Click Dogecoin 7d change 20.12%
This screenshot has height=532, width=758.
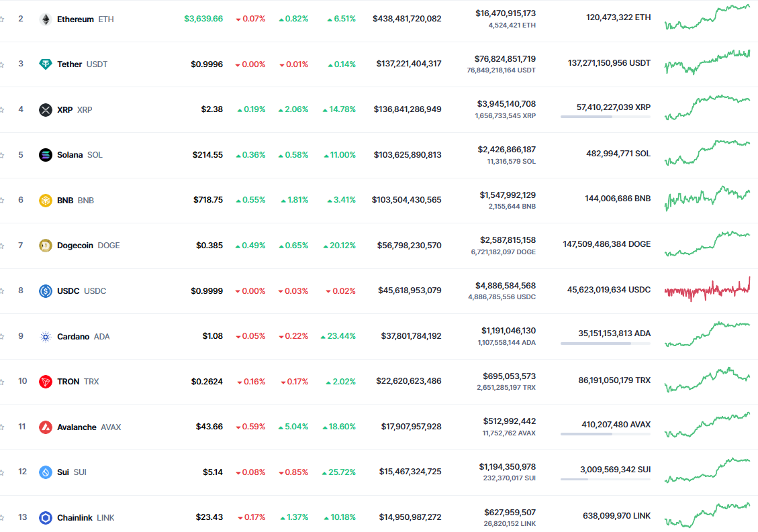click(x=340, y=246)
